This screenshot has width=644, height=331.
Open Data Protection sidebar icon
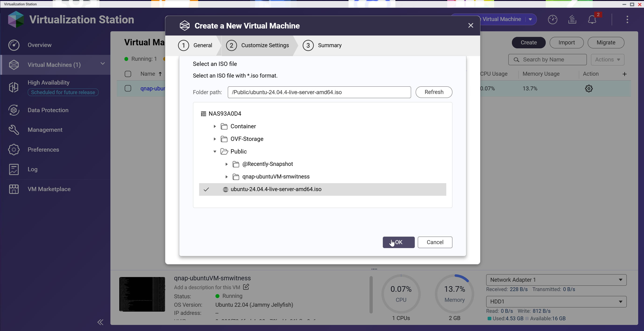[x=14, y=110]
